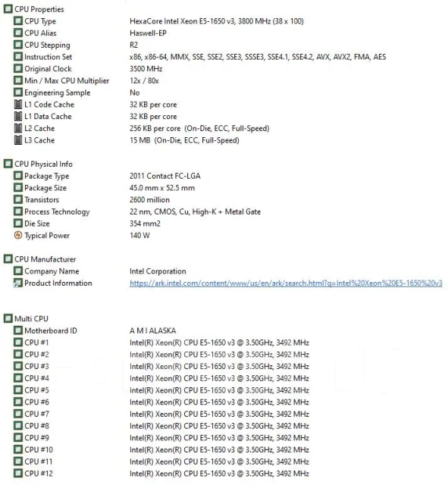Click the L3 Cache chip icon

[x=18, y=140]
